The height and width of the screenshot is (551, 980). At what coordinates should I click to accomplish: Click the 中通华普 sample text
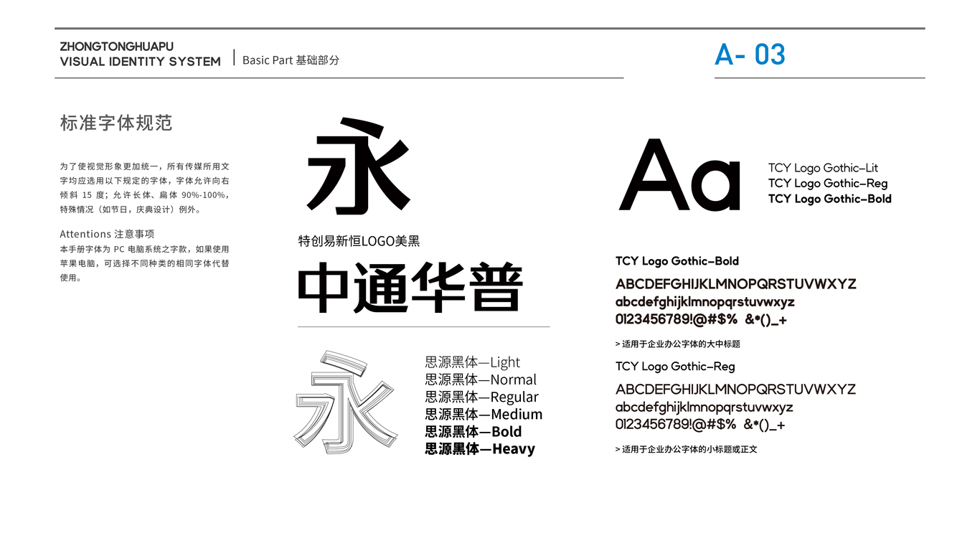click(411, 288)
